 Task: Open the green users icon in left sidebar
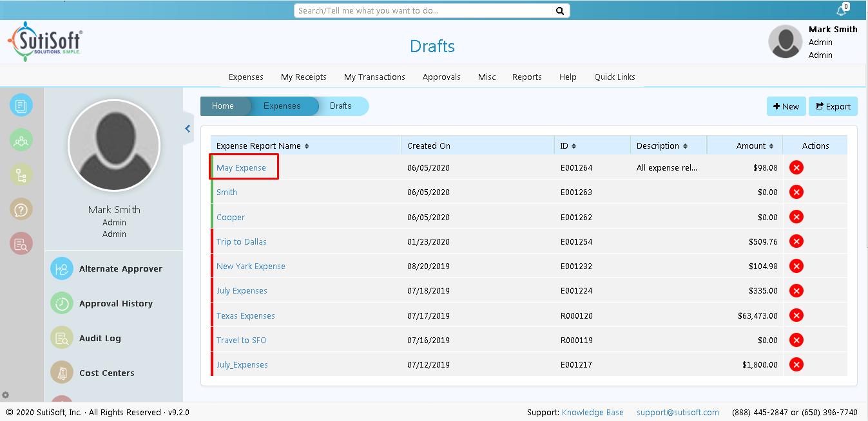(x=21, y=140)
